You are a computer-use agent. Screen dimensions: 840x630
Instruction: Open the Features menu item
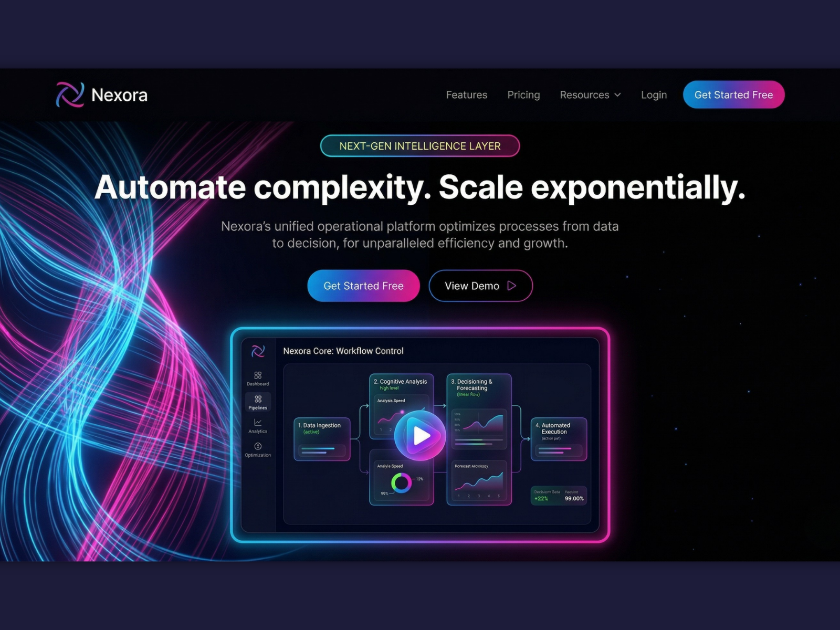pyautogui.click(x=466, y=95)
